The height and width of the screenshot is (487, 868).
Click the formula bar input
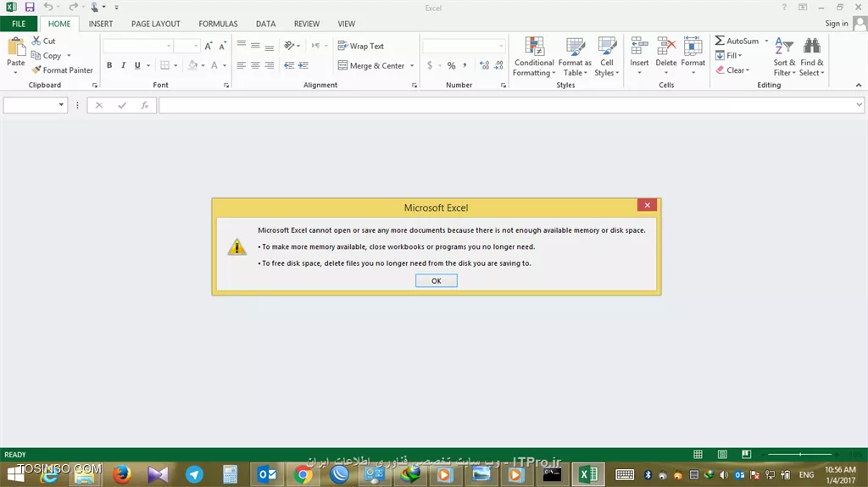[507, 104]
